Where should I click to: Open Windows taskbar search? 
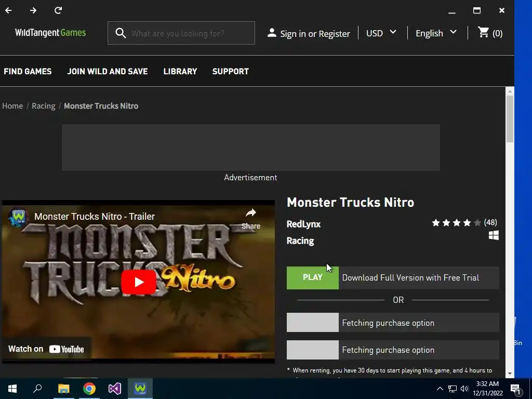tap(37, 389)
